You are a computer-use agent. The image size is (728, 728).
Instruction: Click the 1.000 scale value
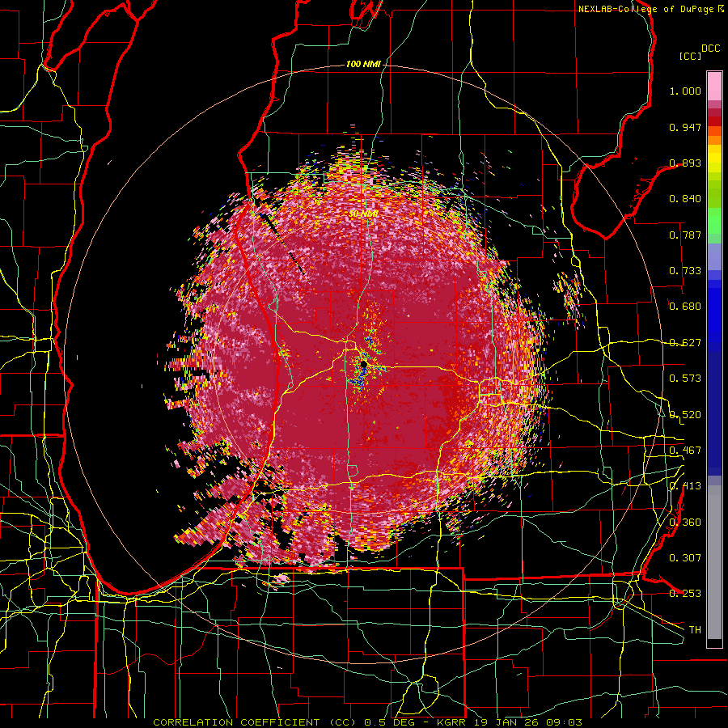(x=685, y=91)
